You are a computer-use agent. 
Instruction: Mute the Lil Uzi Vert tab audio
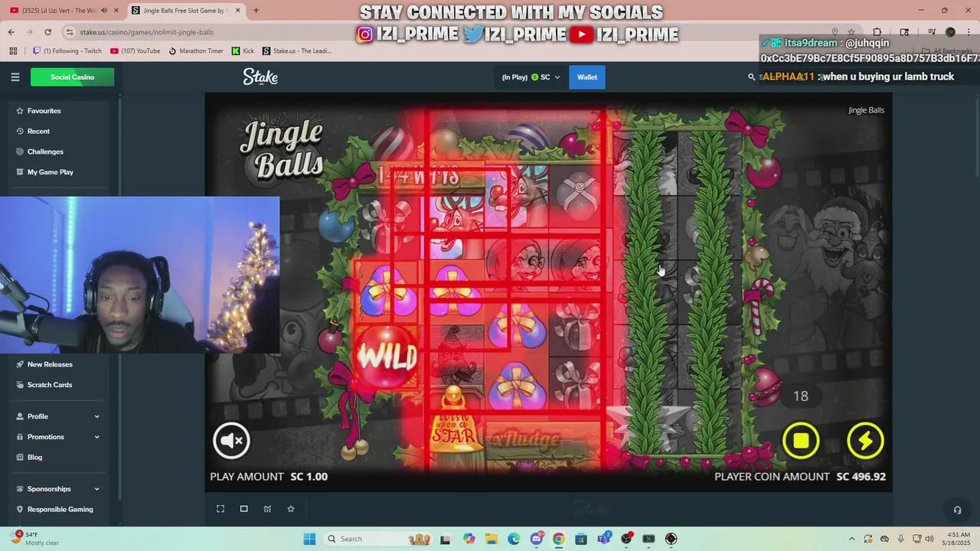[x=104, y=11]
